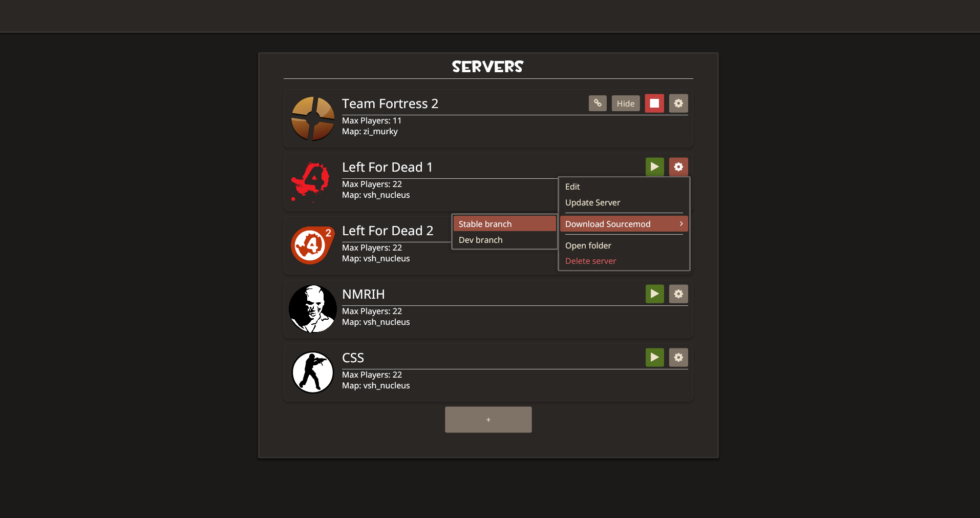Stop the Team Fortress 2 server
Screen dimensions: 980x518
(x=654, y=103)
